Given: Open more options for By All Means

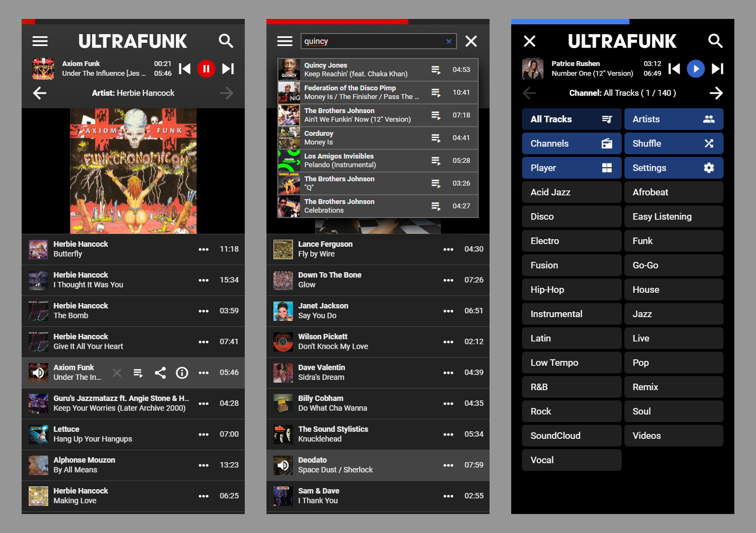Looking at the screenshot, I should [204, 465].
